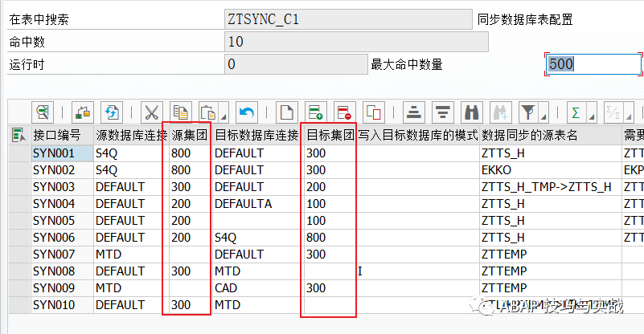The width and height of the screenshot is (644, 334).
Task: Click the ZTTS_H_TMP->ZTTS_H cell
Action: 551,187
